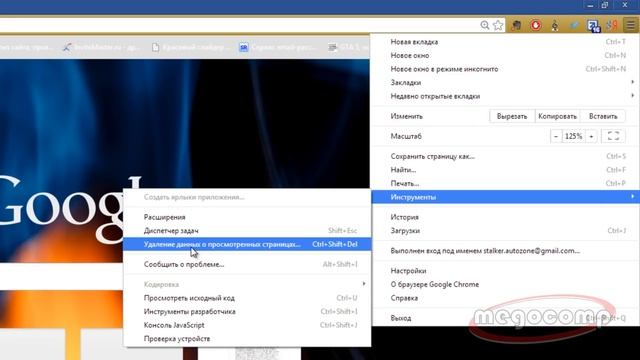
Task: Select Найти... menu entry
Action: (506, 170)
